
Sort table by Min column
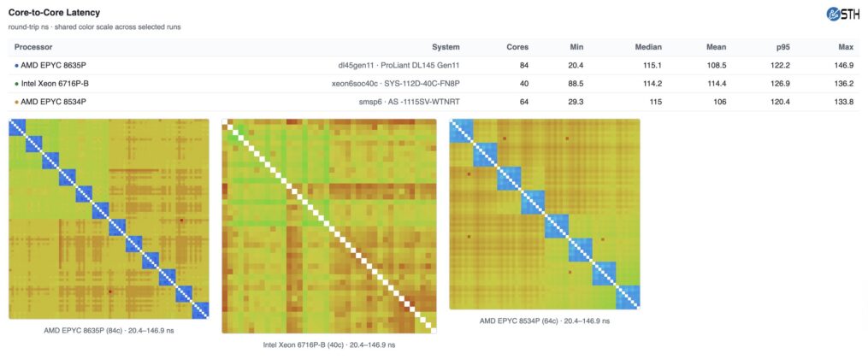point(577,47)
